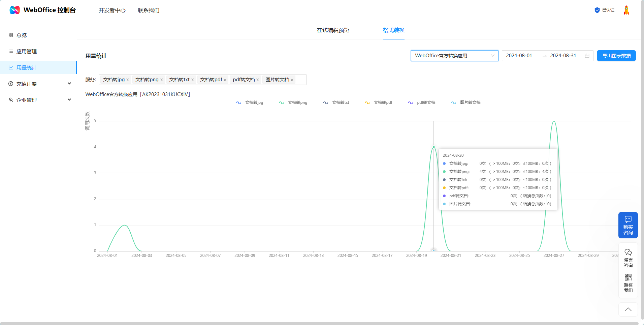This screenshot has width=644, height=325.
Task: Show the 联系我们 QR code icon
Action: click(x=628, y=283)
